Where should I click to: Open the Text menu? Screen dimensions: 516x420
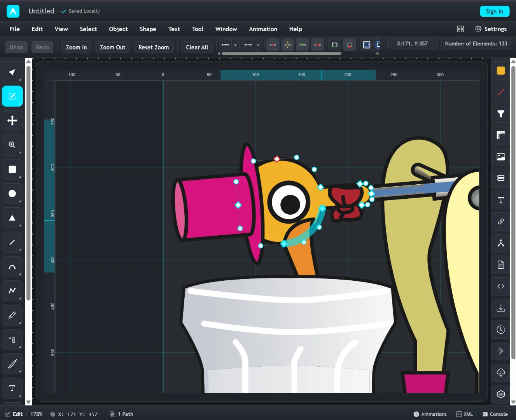click(174, 29)
